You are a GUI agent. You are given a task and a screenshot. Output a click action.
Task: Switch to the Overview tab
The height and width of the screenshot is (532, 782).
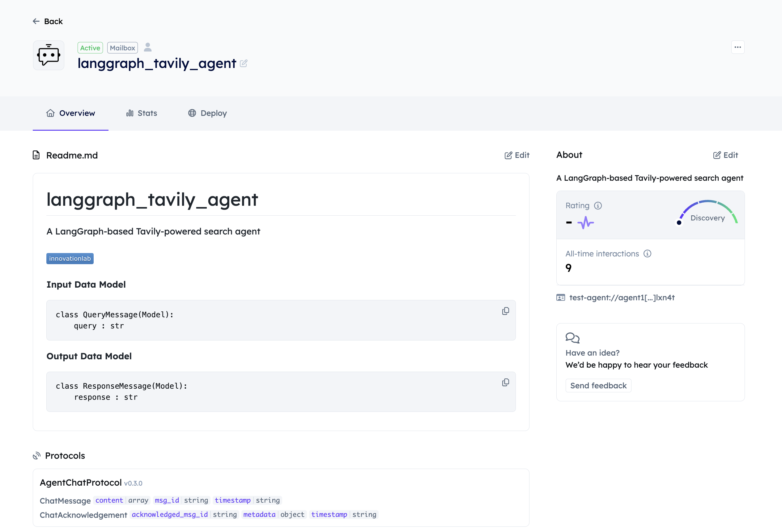pos(70,113)
